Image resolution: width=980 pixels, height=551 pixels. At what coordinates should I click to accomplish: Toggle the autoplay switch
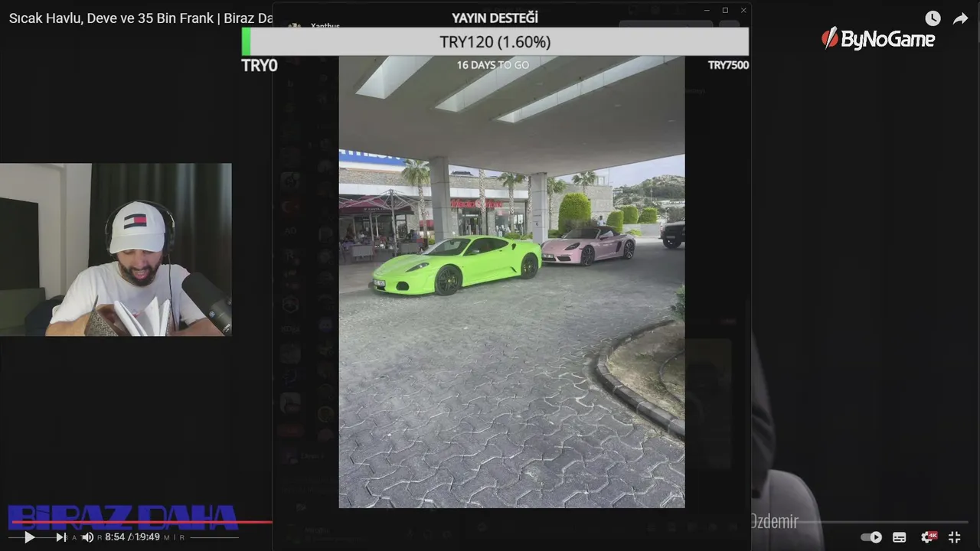[x=871, y=537]
